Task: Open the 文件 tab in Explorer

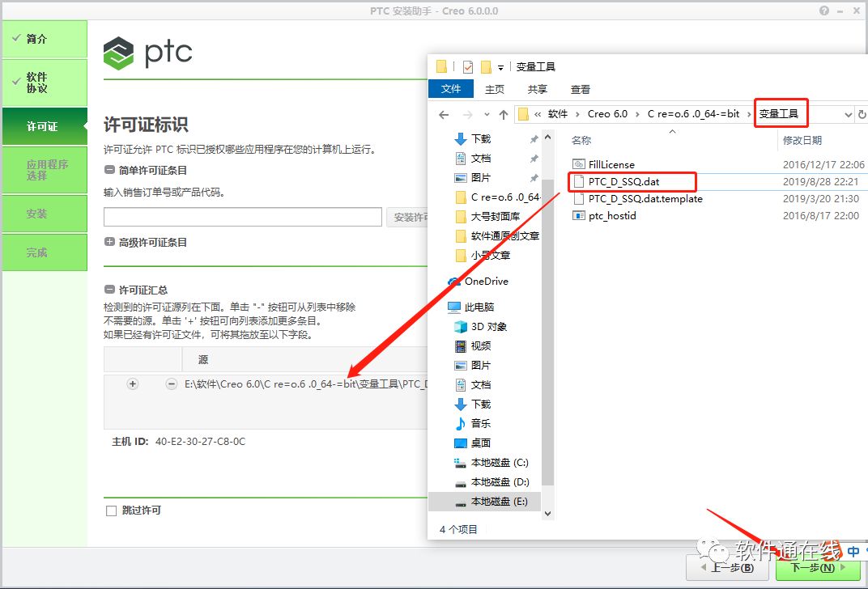Action: click(x=451, y=88)
